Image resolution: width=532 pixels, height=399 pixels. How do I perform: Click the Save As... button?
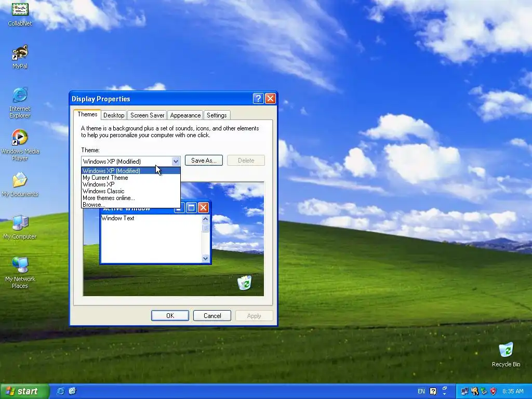(x=204, y=161)
